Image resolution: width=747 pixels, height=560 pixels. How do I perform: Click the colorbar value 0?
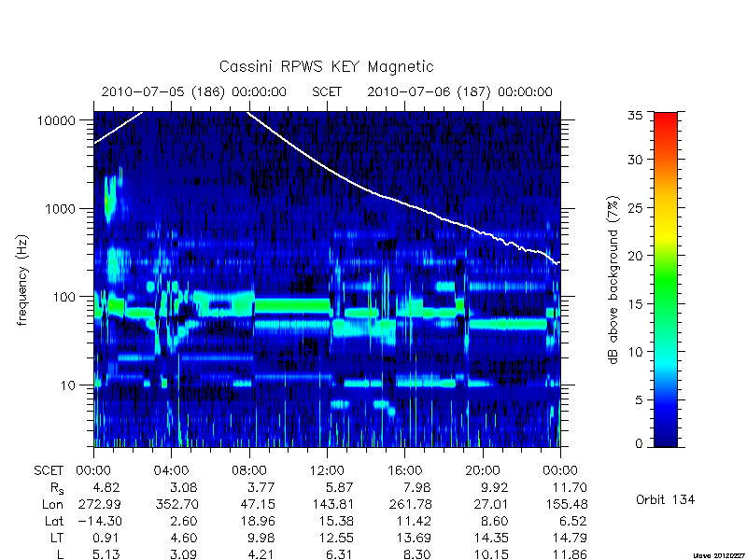(639, 444)
